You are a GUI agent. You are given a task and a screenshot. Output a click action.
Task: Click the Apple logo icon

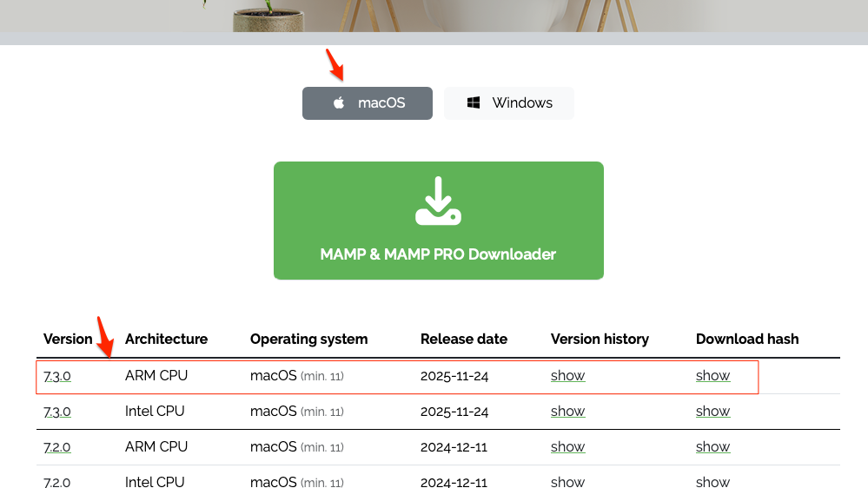point(339,103)
